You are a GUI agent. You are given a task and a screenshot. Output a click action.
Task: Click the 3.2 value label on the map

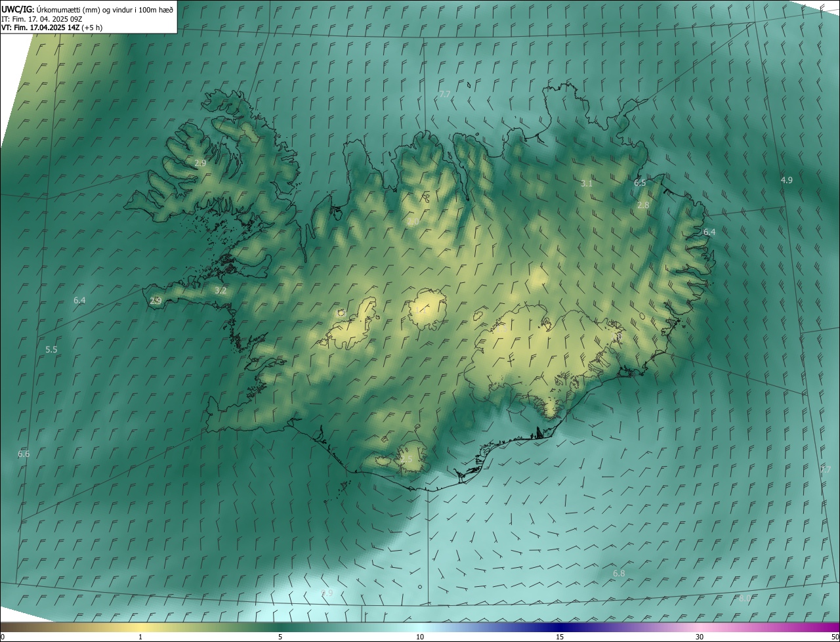click(220, 290)
